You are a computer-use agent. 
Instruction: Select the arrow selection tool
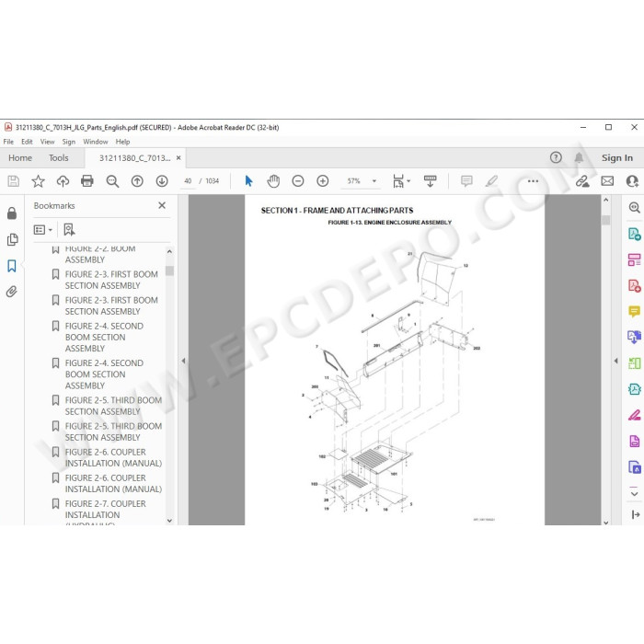(x=248, y=181)
